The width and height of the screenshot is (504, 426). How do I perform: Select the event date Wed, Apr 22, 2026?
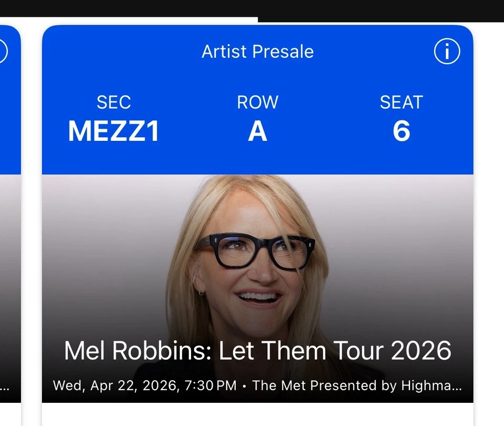click(x=118, y=385)
